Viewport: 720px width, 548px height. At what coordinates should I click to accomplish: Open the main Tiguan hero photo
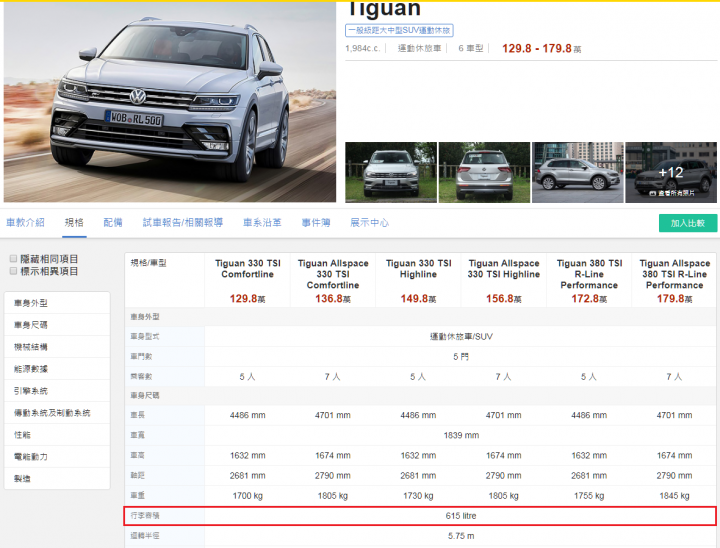pos(170,102)
